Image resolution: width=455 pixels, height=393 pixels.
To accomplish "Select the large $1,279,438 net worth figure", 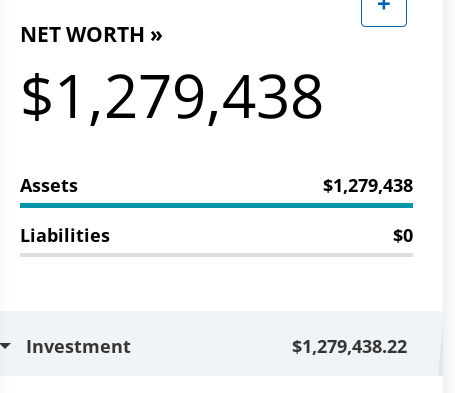I will (172, 97).
